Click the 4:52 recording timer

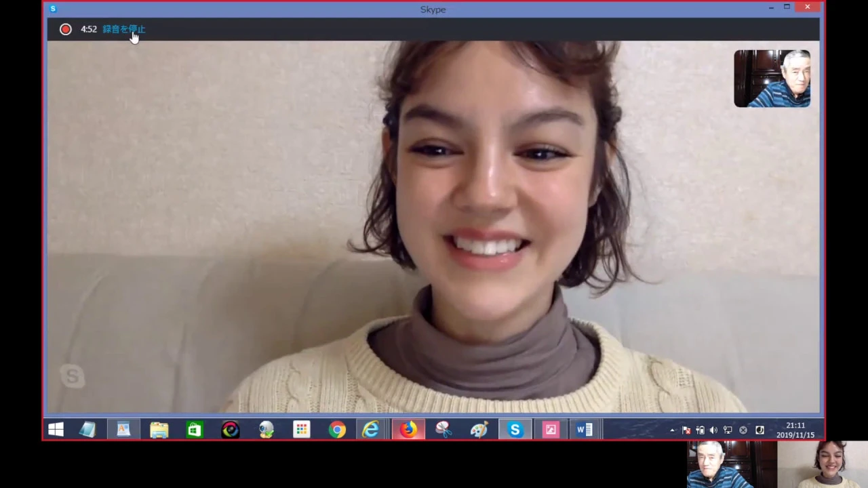tap(89, 29)
